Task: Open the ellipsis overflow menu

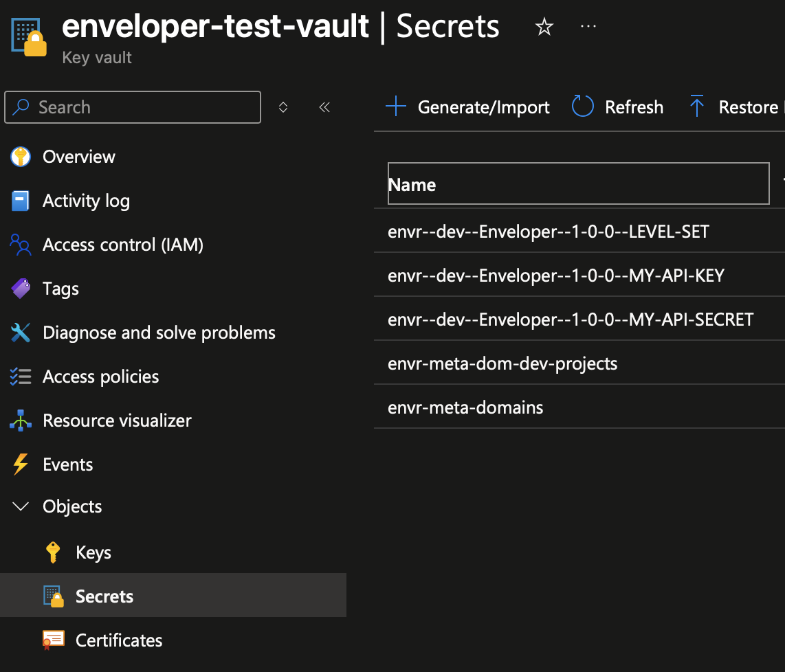Action: click(588, 26)
